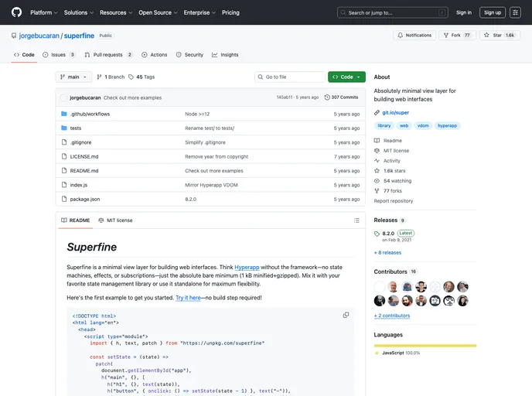Image resolution: width=532 pixels, height=396 pixels.
Task: Select the library topic tag
Action: (384, 125)
